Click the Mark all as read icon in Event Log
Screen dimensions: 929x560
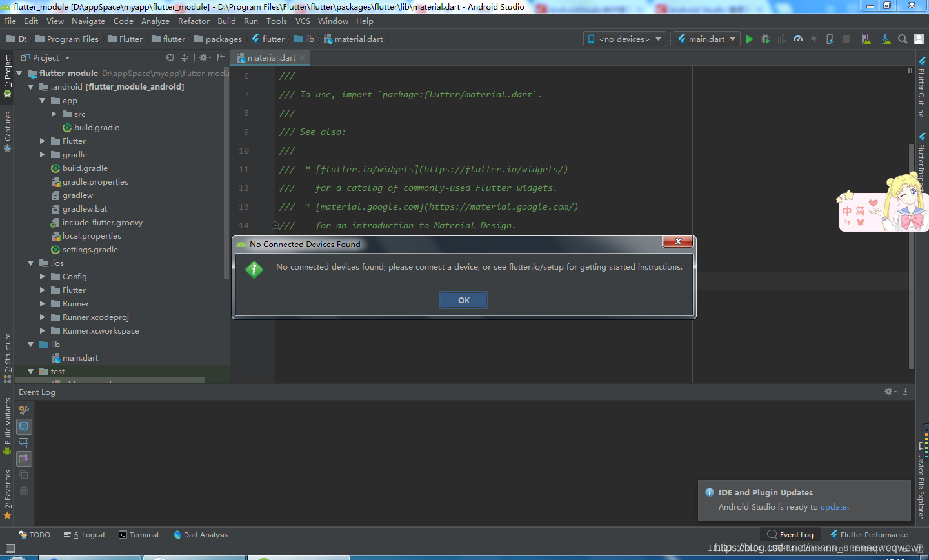coord(24,475)
